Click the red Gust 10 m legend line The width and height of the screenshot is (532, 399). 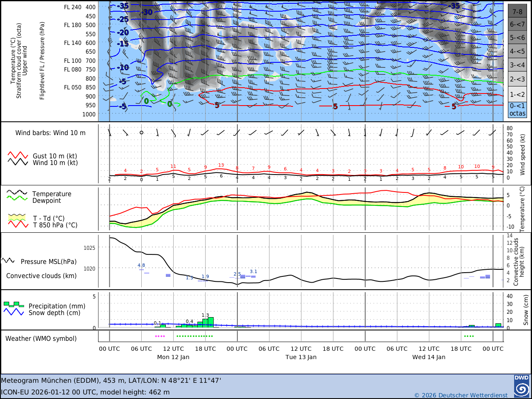click(x=18, y=155)
